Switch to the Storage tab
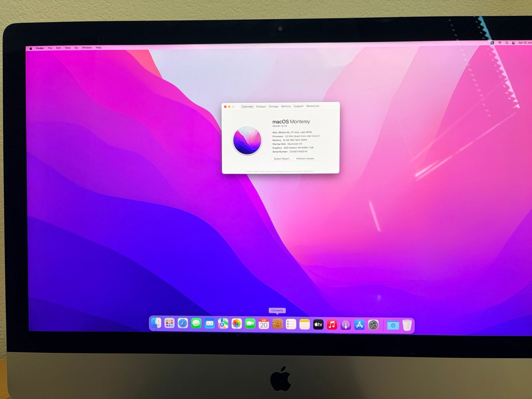This screenshot has height=399, width=532. [x=273, y=106]
